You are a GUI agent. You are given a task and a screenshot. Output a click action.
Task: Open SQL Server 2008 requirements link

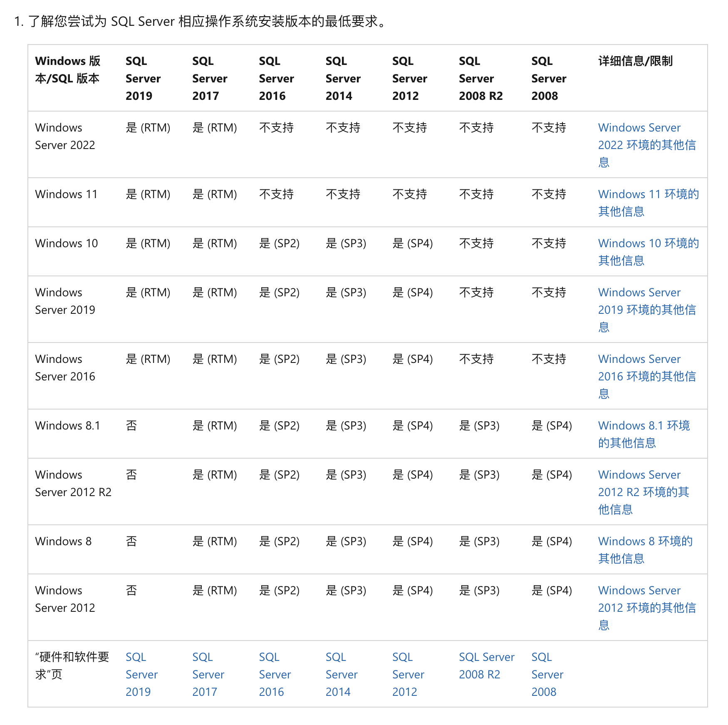tap(547, 674)
